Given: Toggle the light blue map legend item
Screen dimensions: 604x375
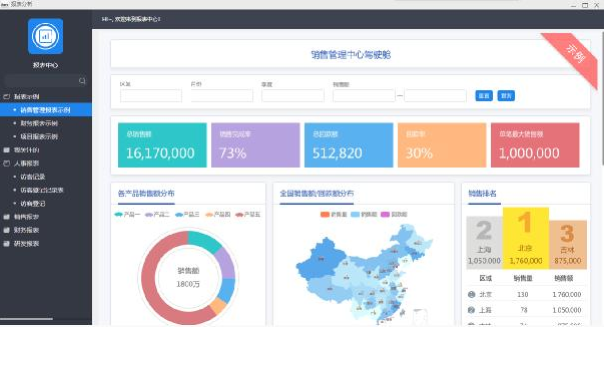Looking at the screenshot, I should [363, 214].
